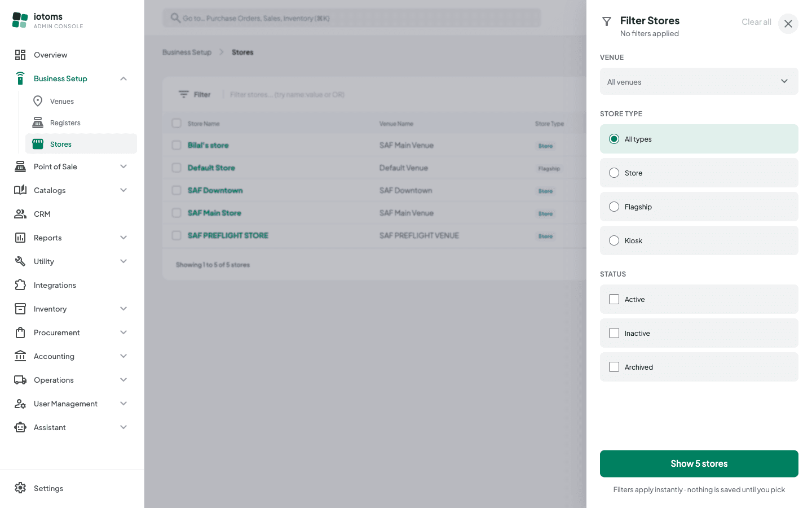
Task: Click the Show 5 stores button
Action: coord(699,463)
